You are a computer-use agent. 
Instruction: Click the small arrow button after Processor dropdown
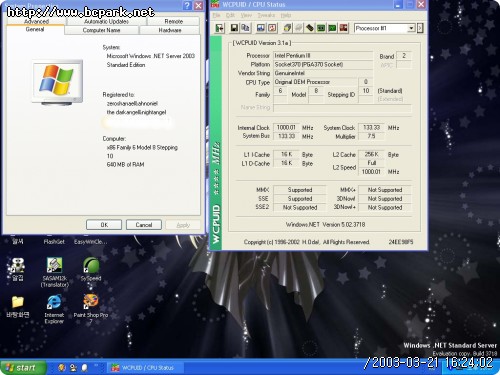(420, 28)
